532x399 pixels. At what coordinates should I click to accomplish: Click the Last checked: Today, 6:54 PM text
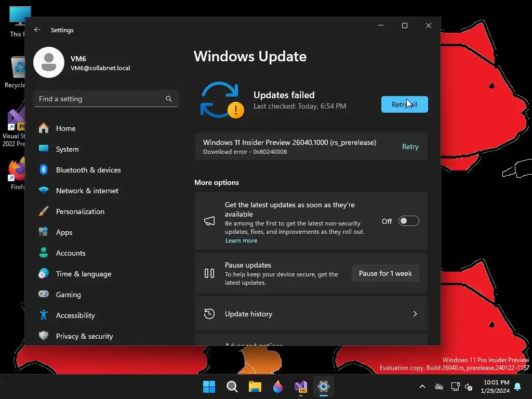point(300,106)
